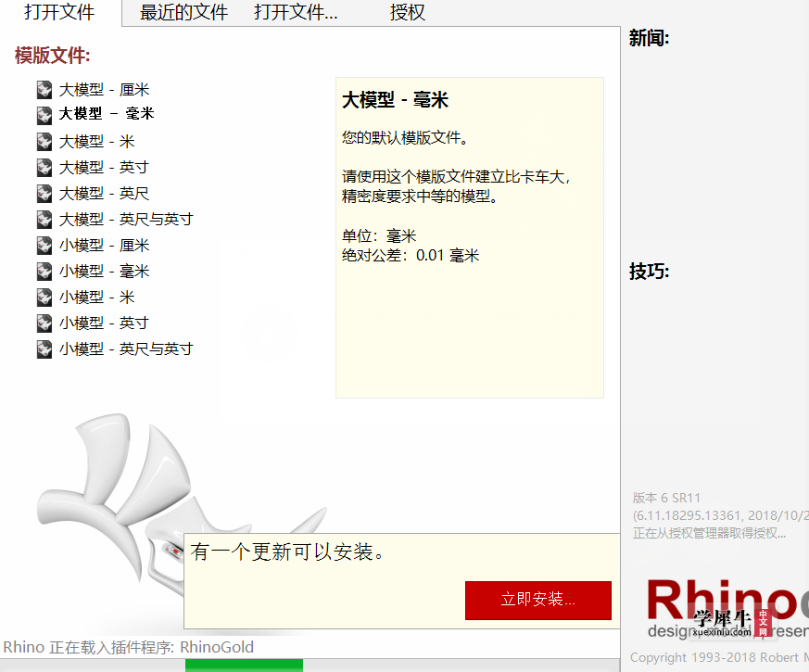Image resolution: width=809 pixels, height=672 pixels.
Task: Click the 大模型 - 毫米 description title
Action: pyautogui.click(x=395, y=99)
